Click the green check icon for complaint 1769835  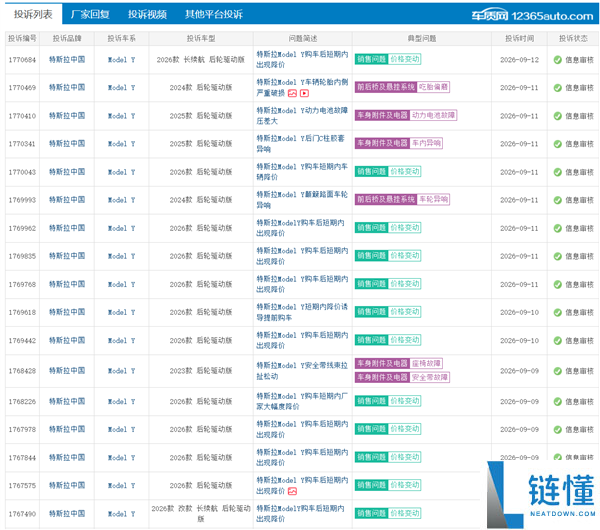558,256
